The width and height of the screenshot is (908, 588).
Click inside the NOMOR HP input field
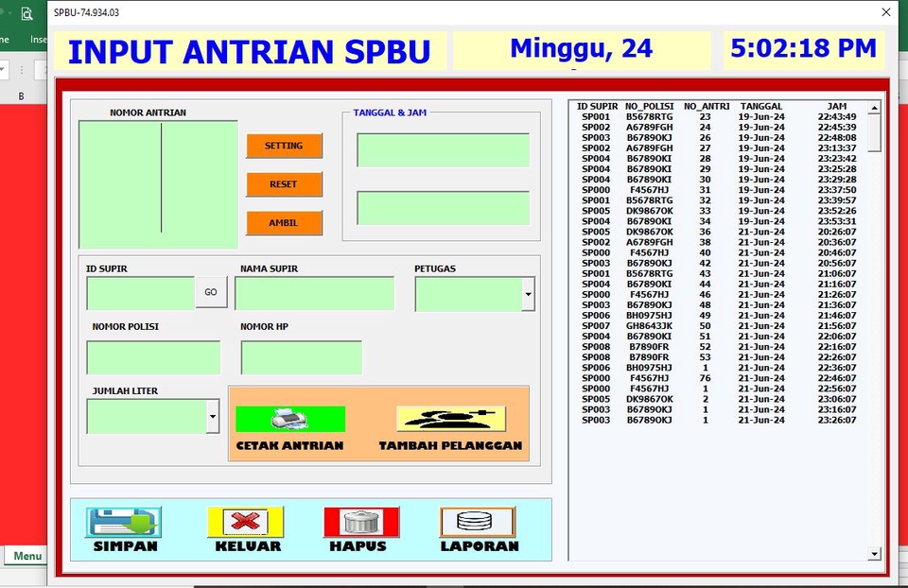[x=301, y=357]
